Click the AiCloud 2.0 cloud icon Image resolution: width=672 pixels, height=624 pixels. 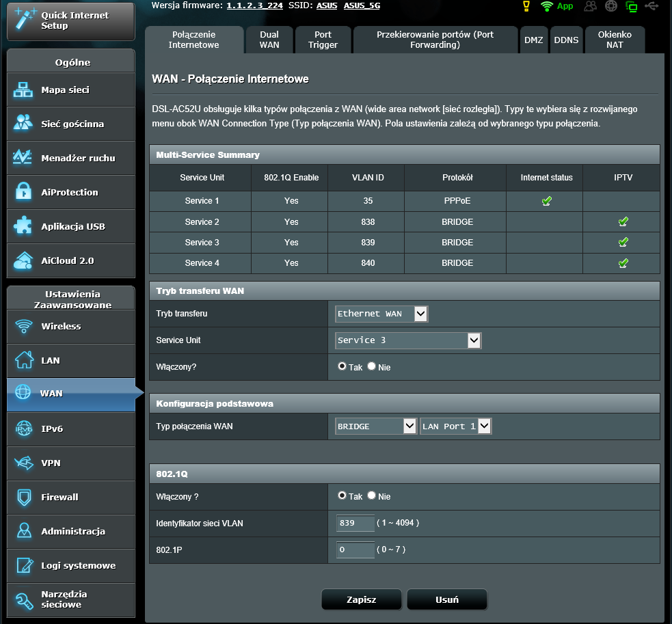click(24, 260)
